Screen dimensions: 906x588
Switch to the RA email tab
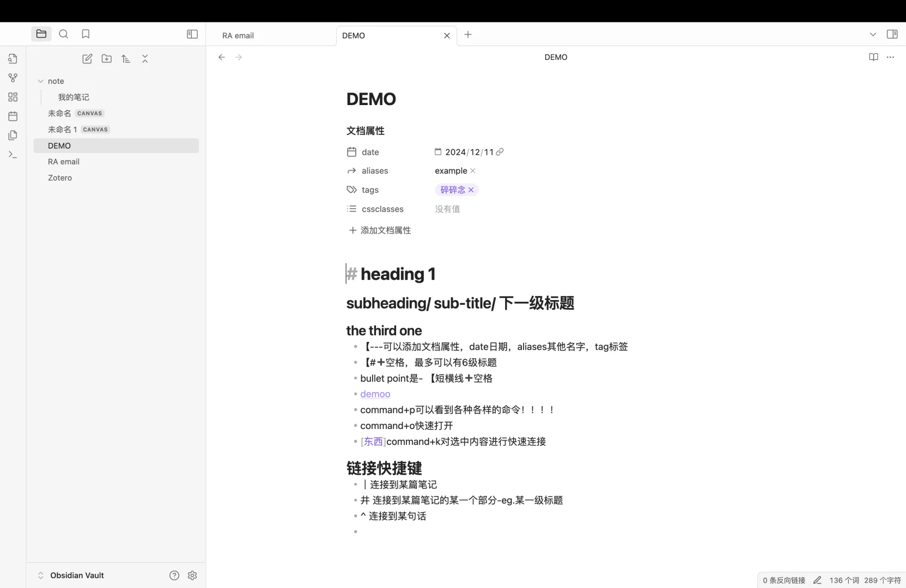pos(238,35)
